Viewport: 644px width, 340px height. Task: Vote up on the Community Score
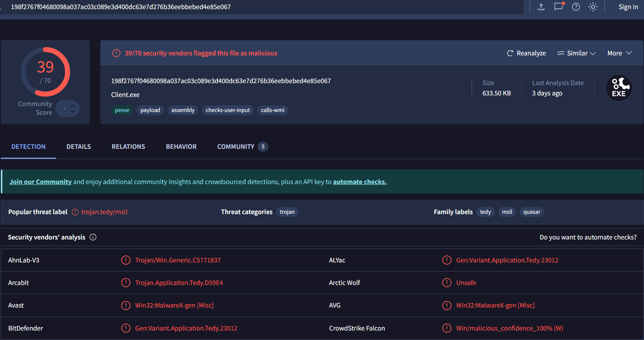coord(73,105)
